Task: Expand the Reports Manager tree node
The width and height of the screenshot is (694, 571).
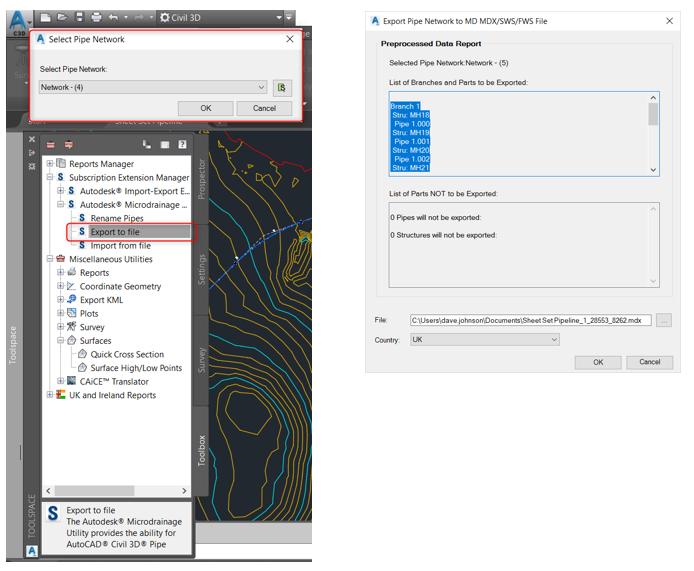Action: pos(50,164)
